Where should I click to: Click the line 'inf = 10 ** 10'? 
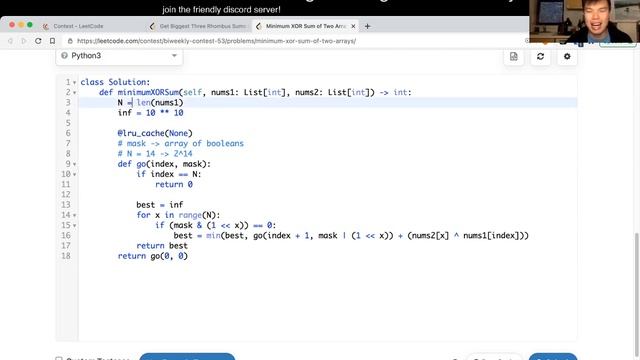(x=151, y=113)
